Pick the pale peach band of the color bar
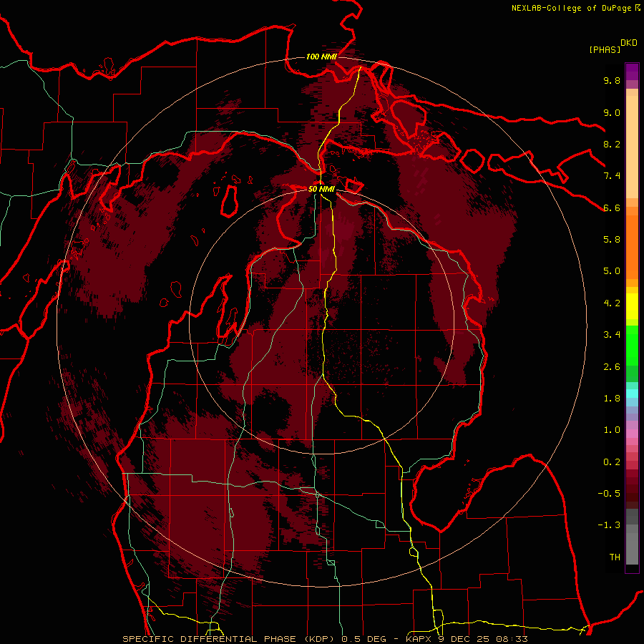Image resolution: width=644 pixels, height=644 pixels. 632,147
